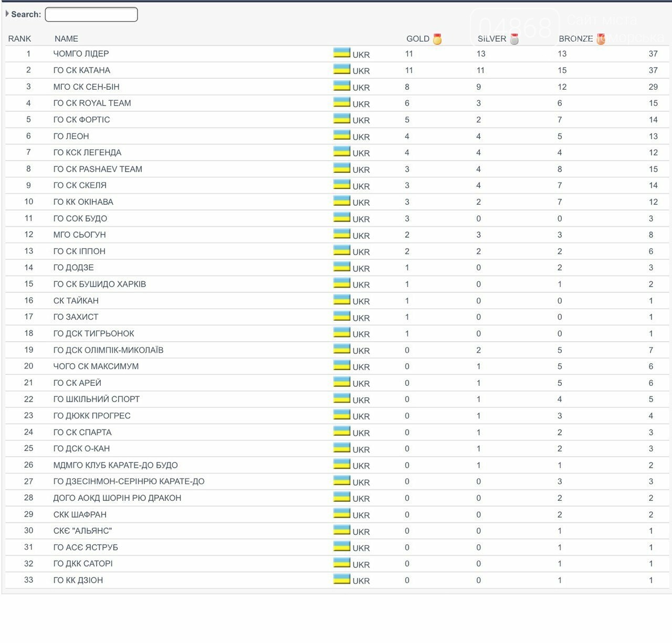Select the team name МДМГО КЛУБ КАРАТЕ-ДО БУДО
The height and width of the screenshot is (643, 672).
coord(115,465)
